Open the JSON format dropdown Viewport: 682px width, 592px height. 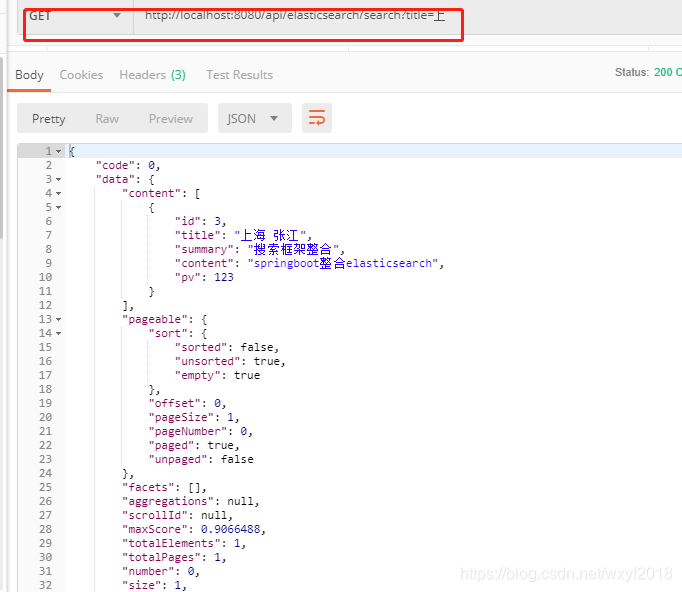[254, 118]
